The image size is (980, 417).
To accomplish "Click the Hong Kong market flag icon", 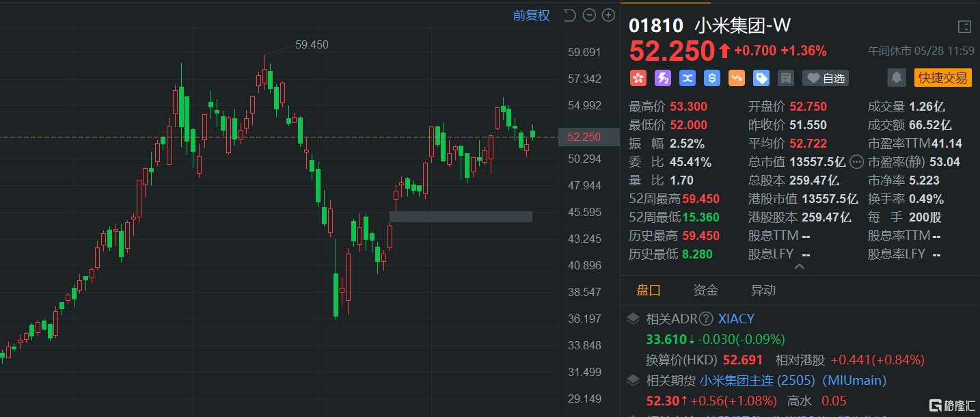I will click(x=638, y=78).
